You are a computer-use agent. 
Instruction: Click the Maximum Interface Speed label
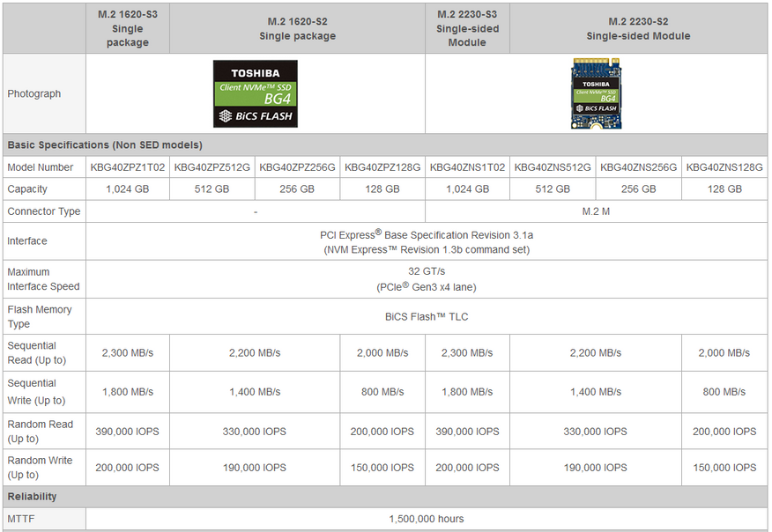43,279
